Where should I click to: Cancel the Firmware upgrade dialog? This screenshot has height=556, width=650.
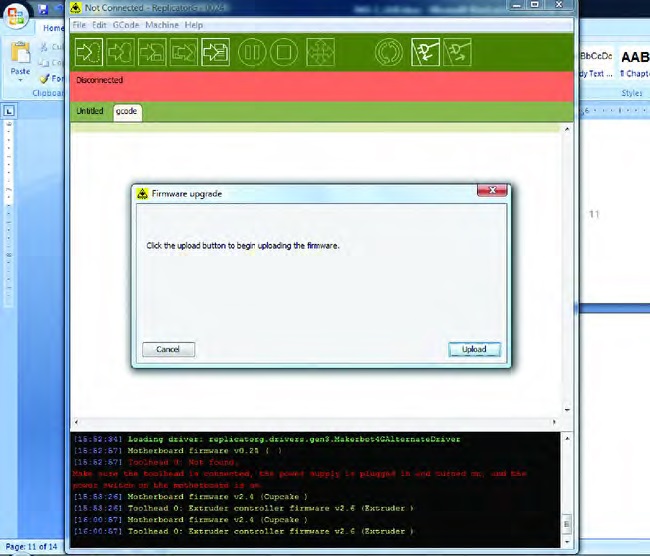(168, 350)
